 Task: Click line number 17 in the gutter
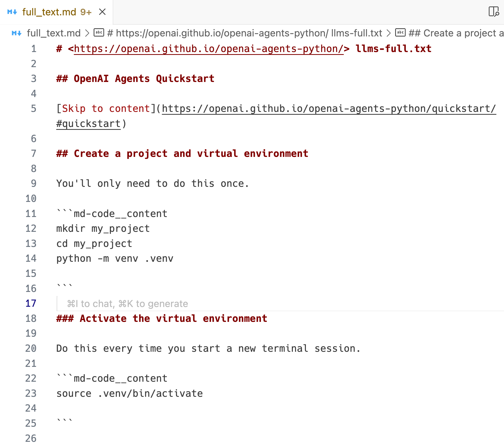tap(31, 303)
